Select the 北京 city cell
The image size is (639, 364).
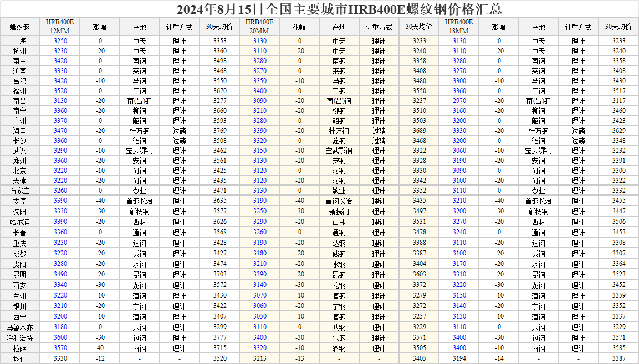coord(20,171)
